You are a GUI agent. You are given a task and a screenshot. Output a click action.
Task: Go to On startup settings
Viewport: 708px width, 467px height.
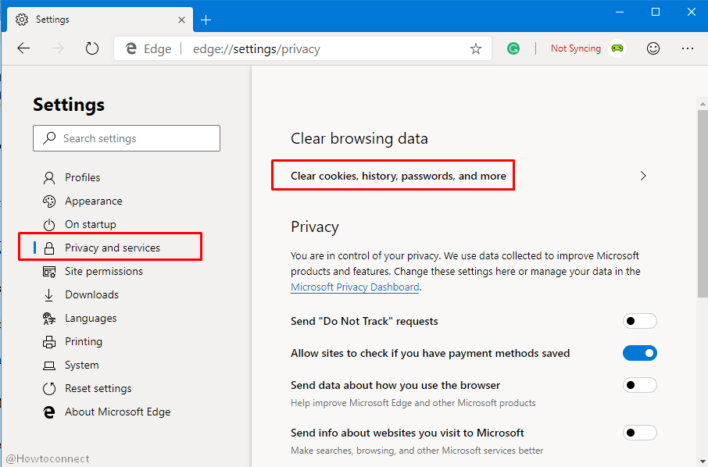[x=90, y=224]
